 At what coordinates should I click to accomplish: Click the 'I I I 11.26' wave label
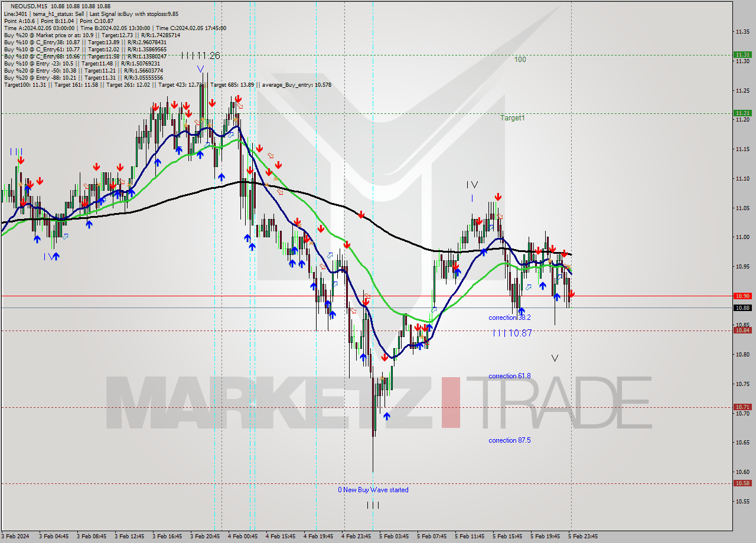pos(201,55)
